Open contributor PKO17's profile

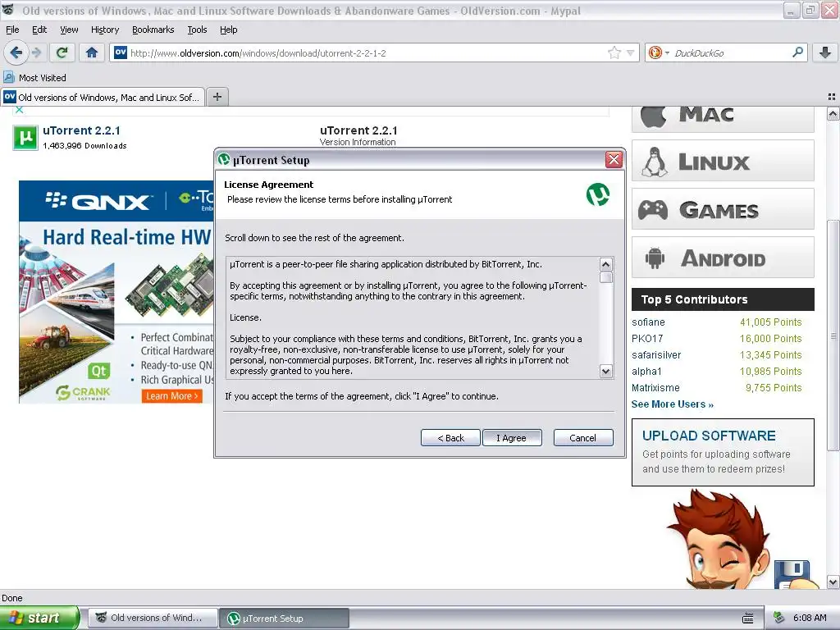647,339
